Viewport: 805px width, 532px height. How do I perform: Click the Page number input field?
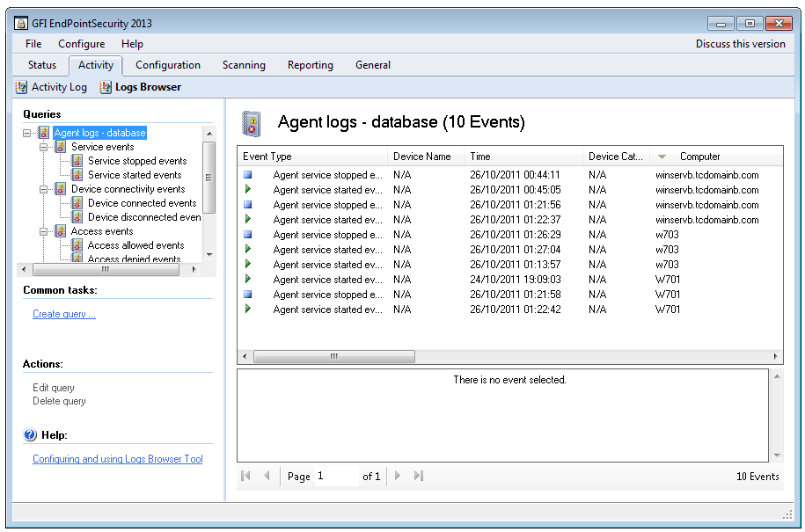[x=336, y=477]
